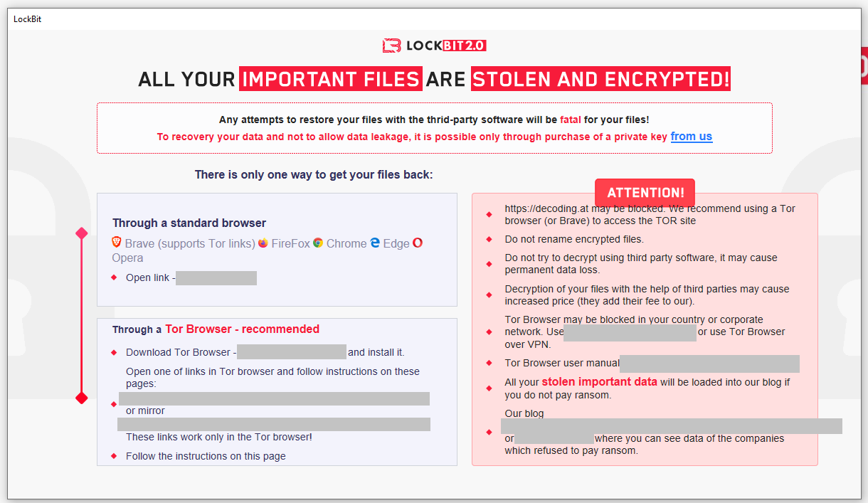
Task: Click the highlighted "IMPORTANT FILES" heading text
Action: pyautogui.click(x=331, y=80)
